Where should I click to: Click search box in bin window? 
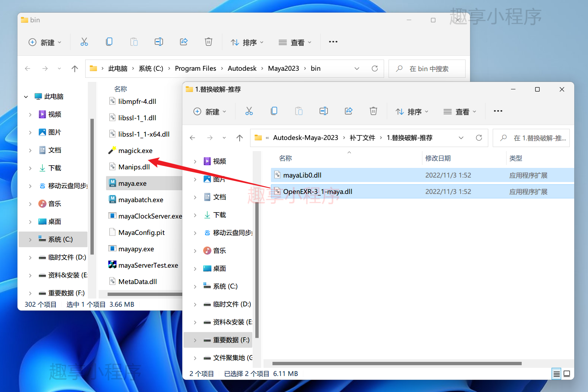coord(427,68)
